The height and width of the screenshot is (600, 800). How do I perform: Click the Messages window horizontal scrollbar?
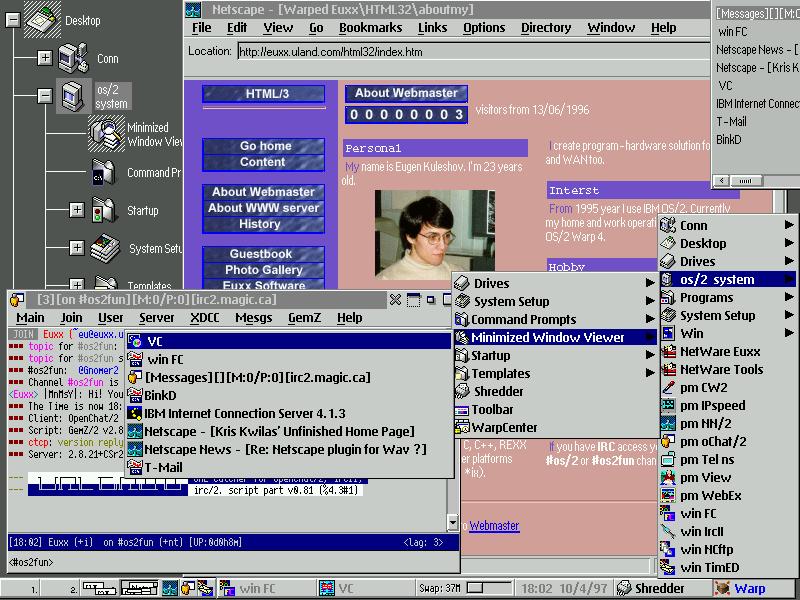click(x=756, y=181)
